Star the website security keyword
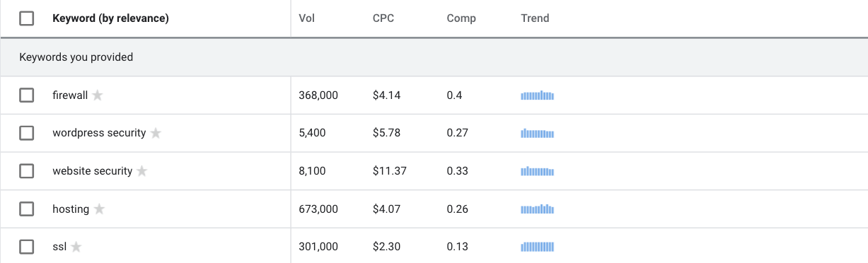 pos(142,171)
